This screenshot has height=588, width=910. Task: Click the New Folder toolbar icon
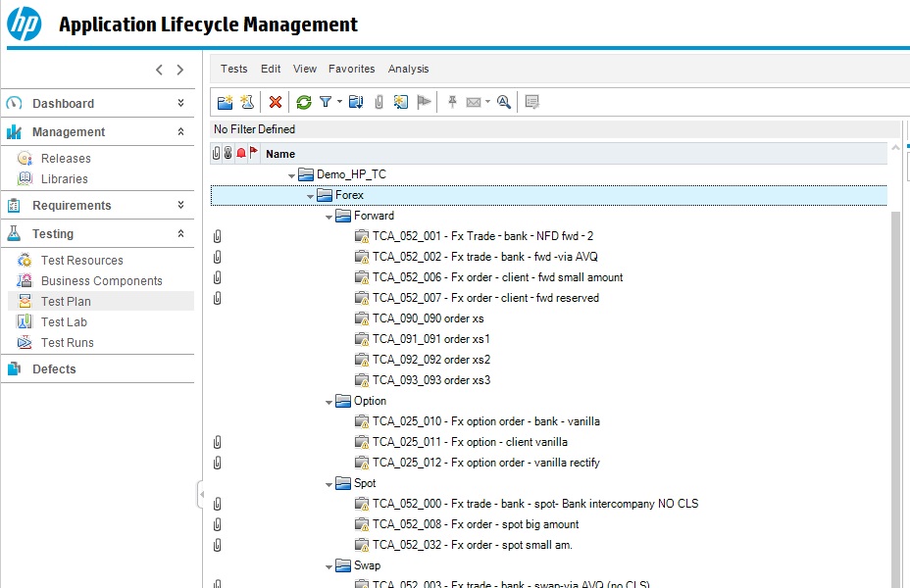click(225, 102)
